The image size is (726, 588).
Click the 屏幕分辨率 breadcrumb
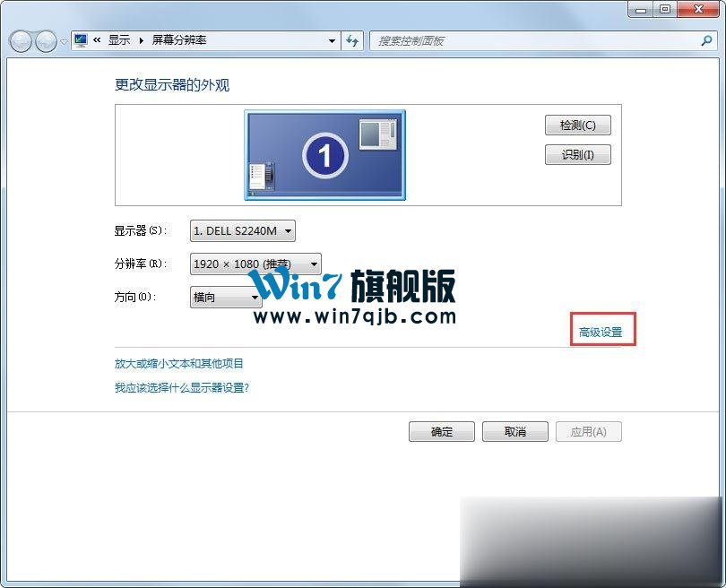tap(179, 40)
